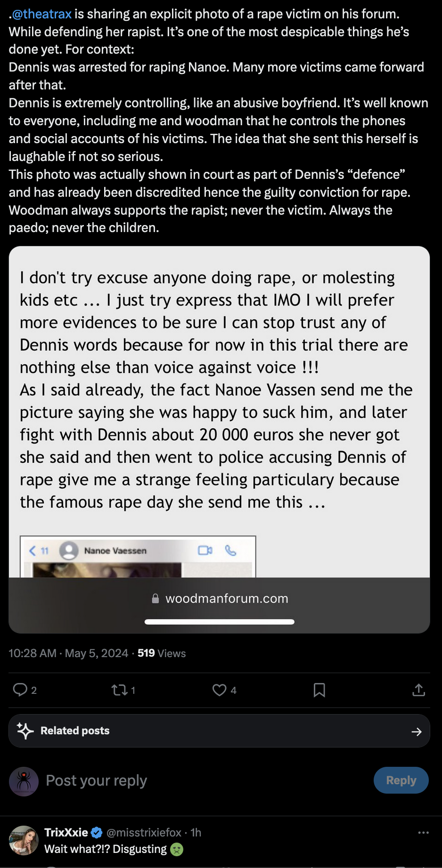The image size is (442, 868).
Task: Bookmark this post
Action: point(319,690)
